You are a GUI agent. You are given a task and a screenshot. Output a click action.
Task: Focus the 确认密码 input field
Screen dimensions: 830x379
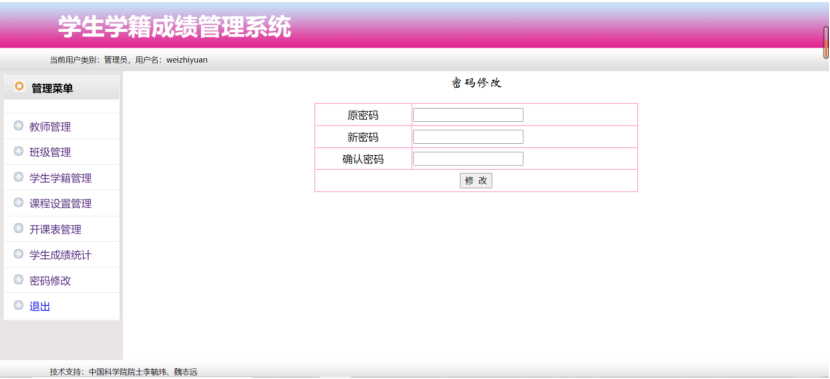468,159
